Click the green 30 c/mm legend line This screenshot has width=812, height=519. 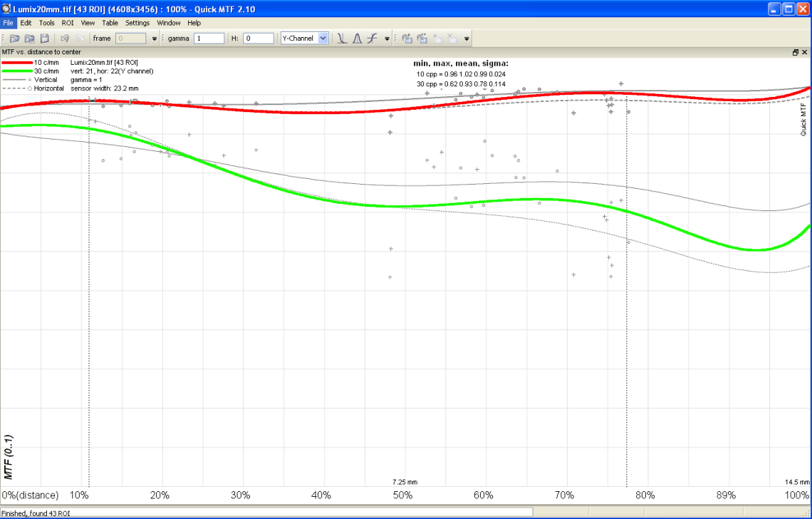(x=17, y=71)
